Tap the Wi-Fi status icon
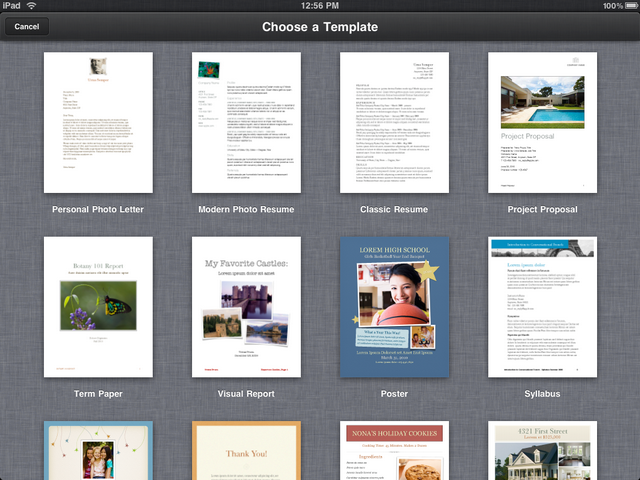This screenshot has width=640, height=480. click(x=31, y=6)
